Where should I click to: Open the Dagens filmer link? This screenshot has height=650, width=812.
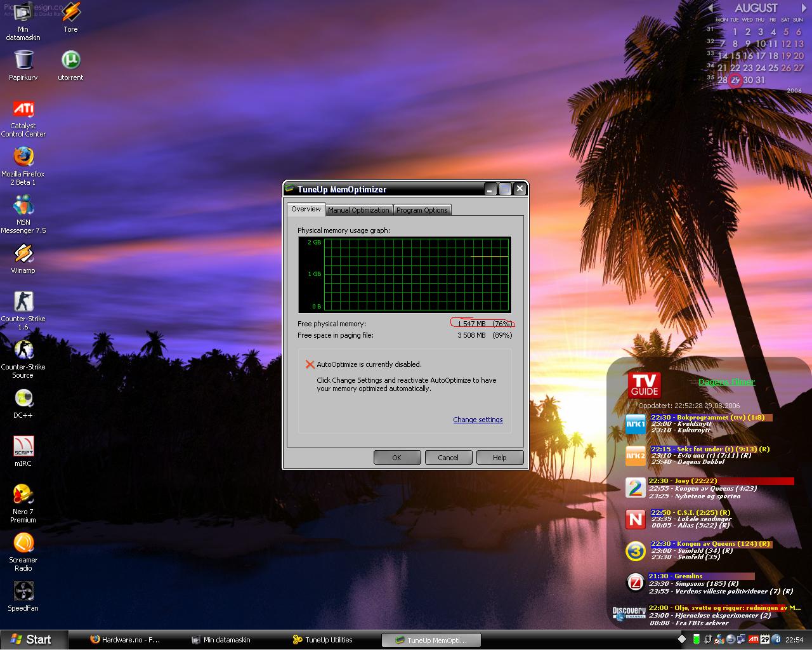[x=726, y=382]
